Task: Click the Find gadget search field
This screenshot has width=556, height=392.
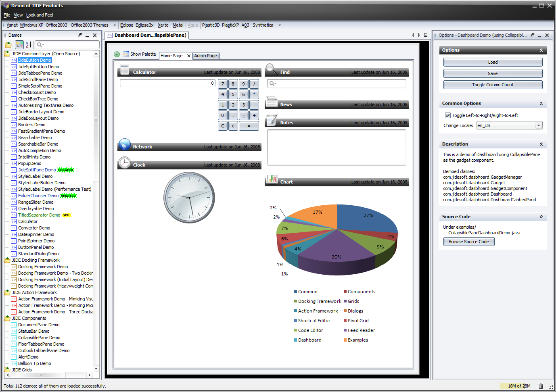Action: click(337, 83)
